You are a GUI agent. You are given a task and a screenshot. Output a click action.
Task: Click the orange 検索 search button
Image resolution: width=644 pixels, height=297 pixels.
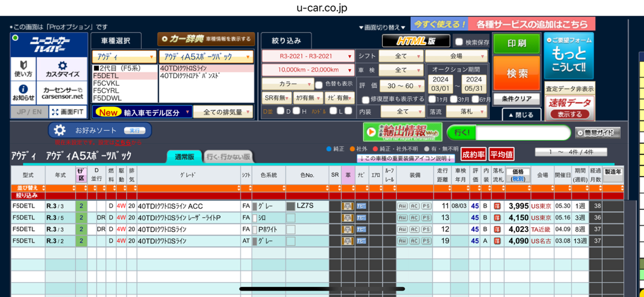(516, 73)
